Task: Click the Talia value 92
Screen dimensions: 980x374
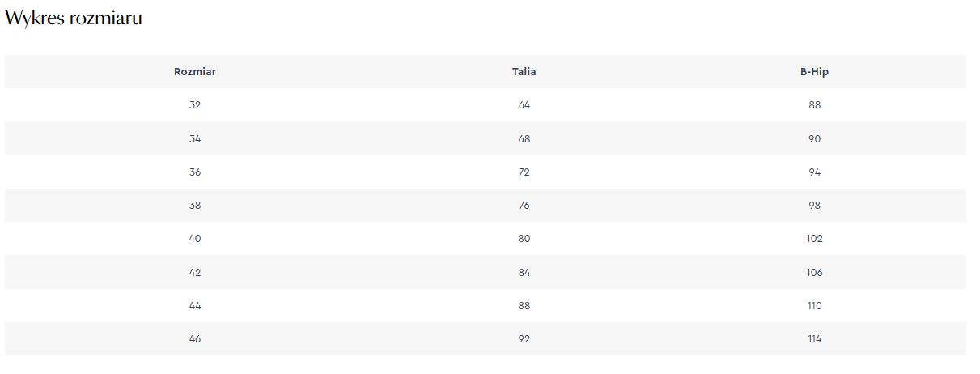Action: coord(524,339)
